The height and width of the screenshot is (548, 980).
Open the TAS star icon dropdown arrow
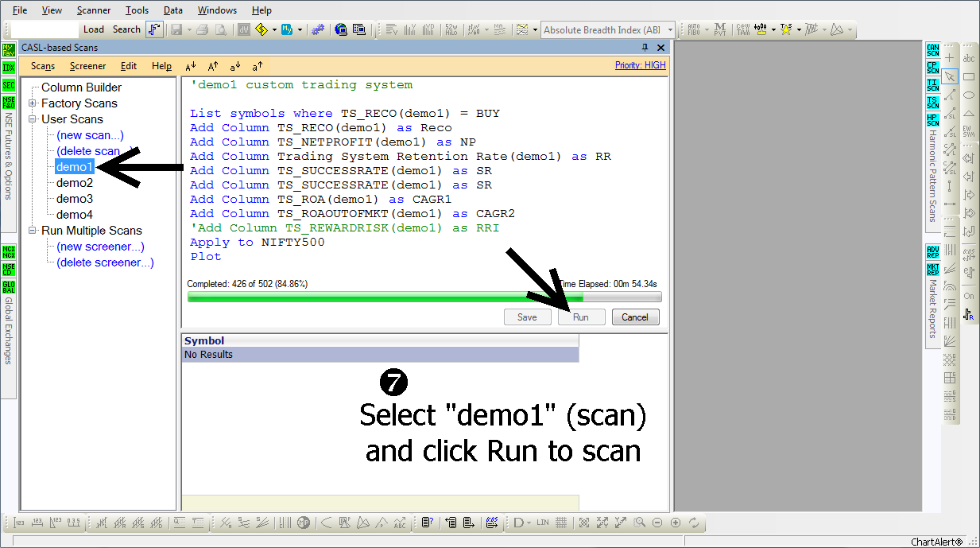798,30
